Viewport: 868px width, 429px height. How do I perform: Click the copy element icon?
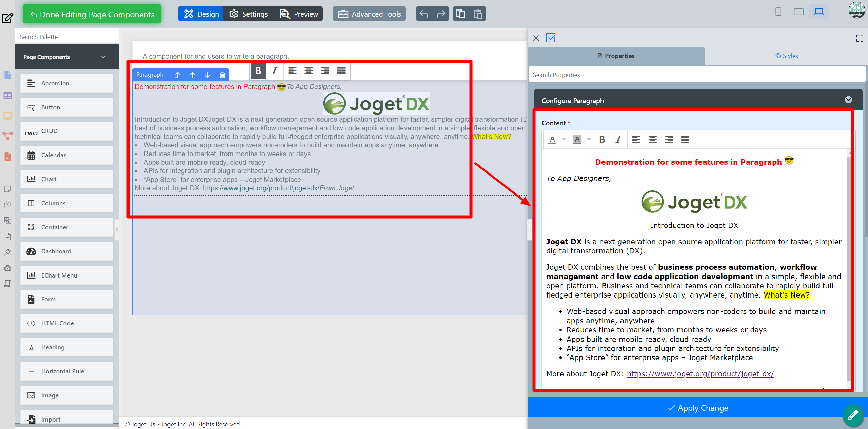461,14
